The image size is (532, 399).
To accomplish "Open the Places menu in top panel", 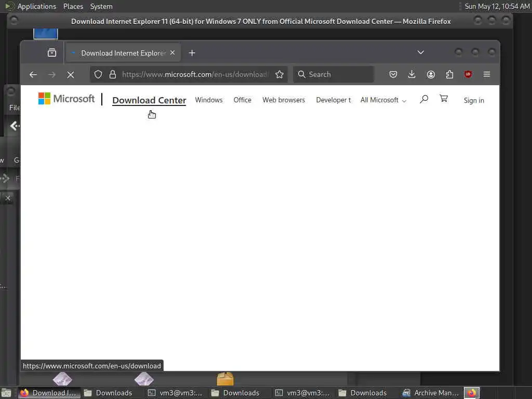I will pyautogui.click(x=73, y=6).
